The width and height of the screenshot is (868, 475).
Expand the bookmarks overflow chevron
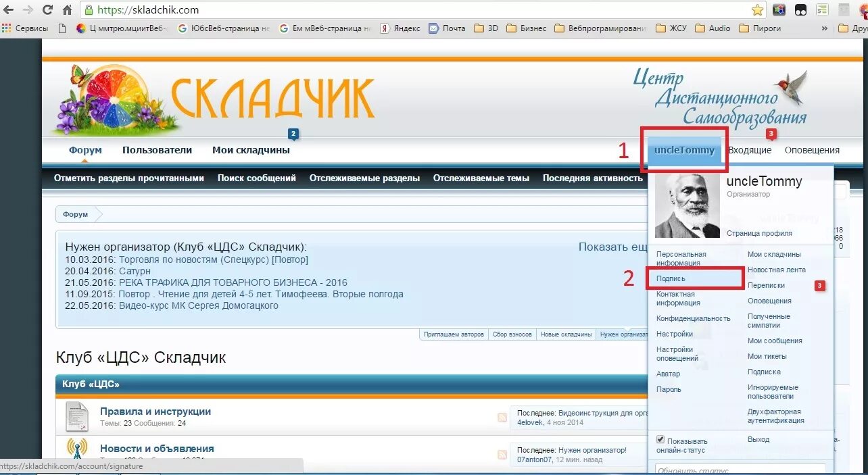point(824,28)
